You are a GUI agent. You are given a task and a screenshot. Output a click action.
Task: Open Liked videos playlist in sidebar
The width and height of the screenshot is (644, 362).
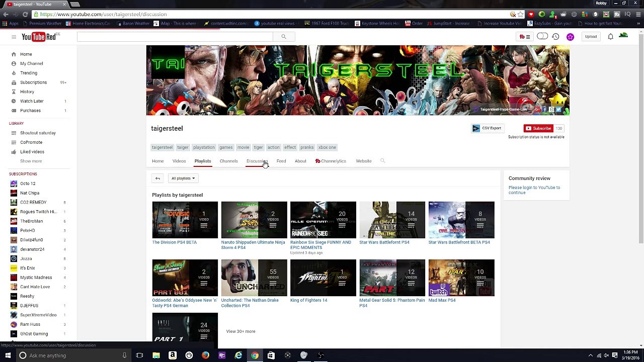32,152
